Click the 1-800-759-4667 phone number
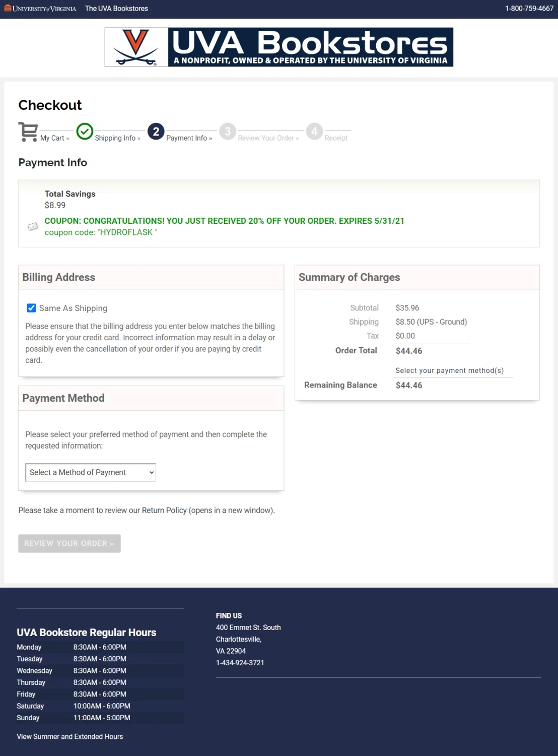Viewport: 558px width, 756px height. click(x=529, y=9)
